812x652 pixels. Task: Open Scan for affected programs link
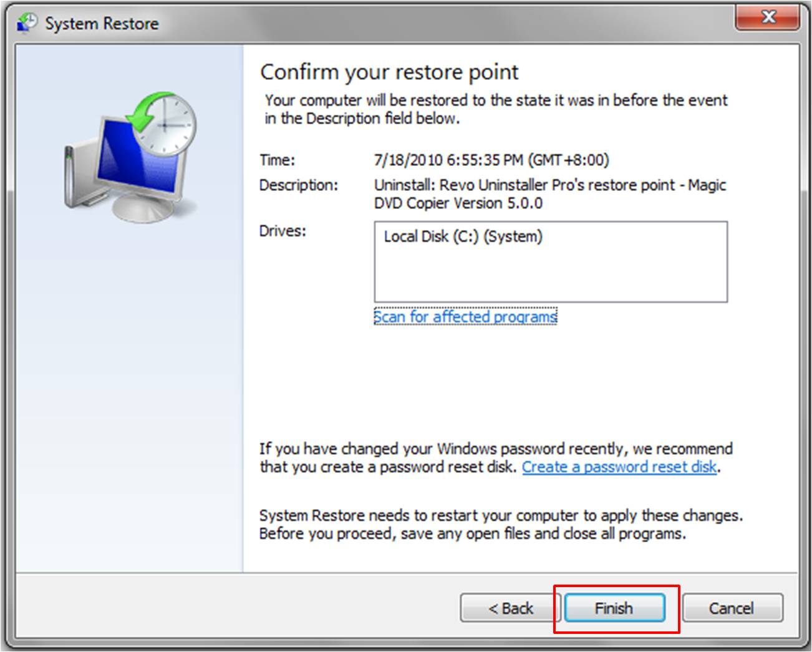coord(465,317)
